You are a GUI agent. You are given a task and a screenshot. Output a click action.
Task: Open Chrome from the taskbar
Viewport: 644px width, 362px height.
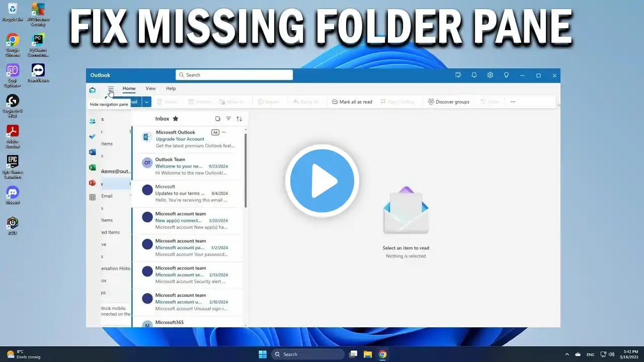point(382,354)
